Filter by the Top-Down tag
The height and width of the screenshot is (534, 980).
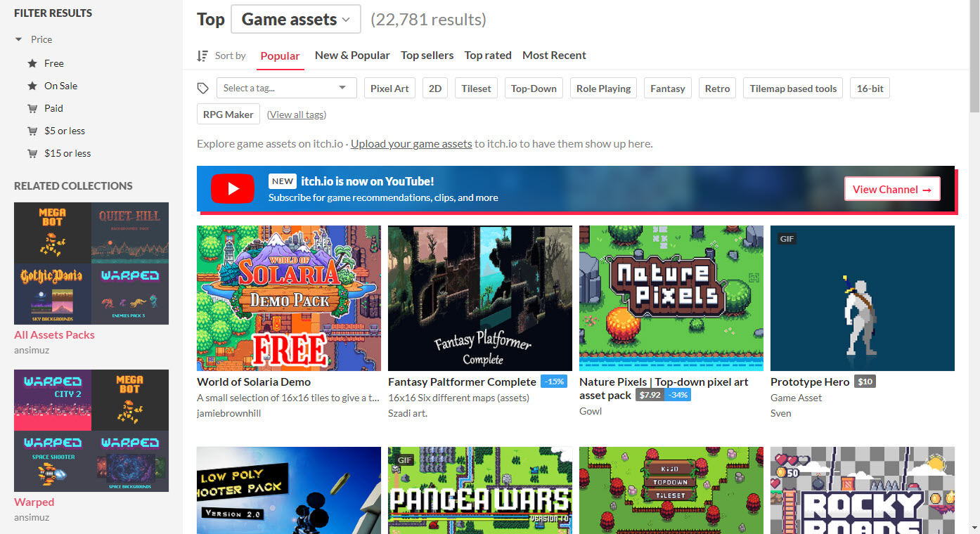tap(534, 89)
